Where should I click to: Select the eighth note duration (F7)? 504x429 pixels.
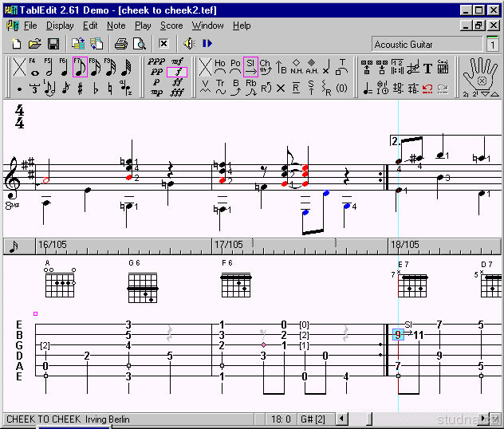coord(80,67)
